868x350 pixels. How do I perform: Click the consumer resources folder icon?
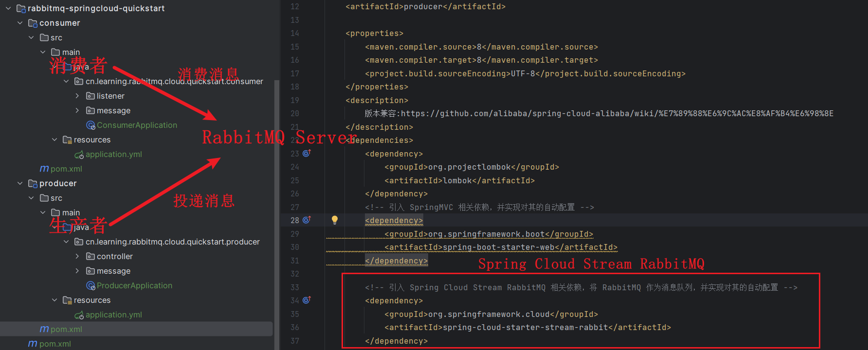(68, 140)
